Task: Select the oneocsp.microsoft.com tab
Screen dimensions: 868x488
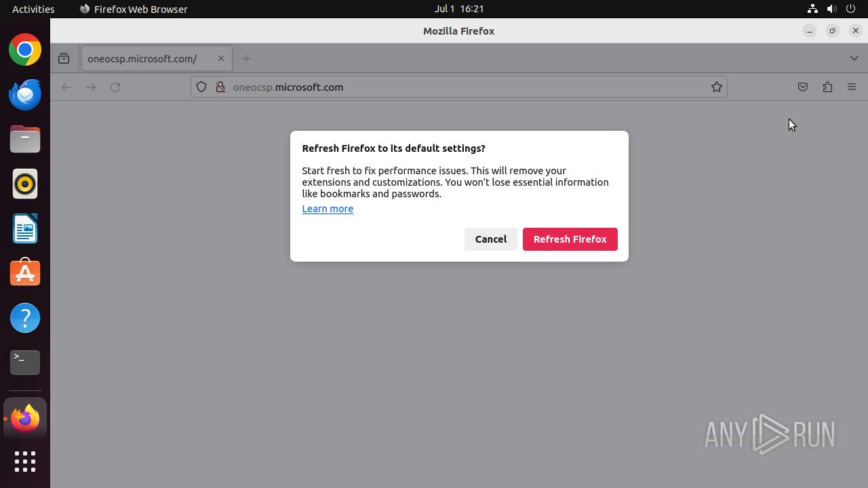Action: click(x=157, y=58)
